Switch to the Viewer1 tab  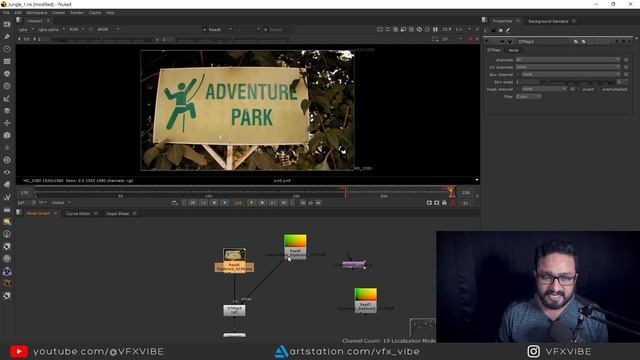35,20
